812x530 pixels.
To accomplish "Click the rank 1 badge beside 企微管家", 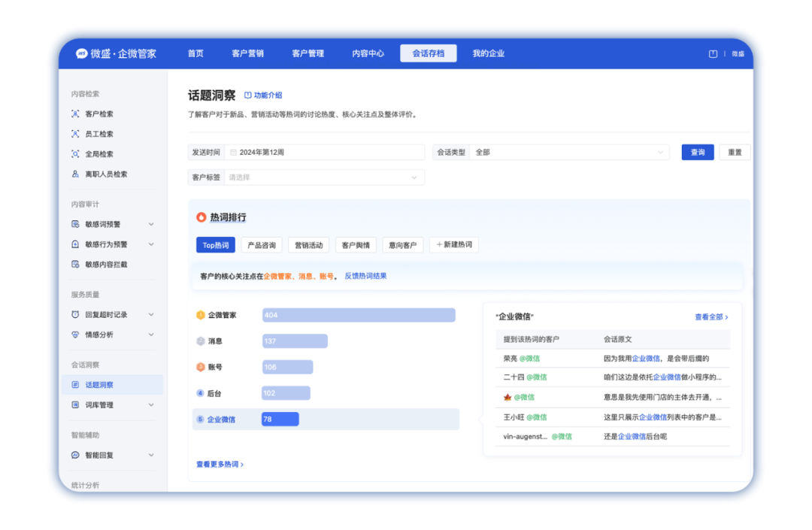I will pyautogui.click(x=201, y=315).
